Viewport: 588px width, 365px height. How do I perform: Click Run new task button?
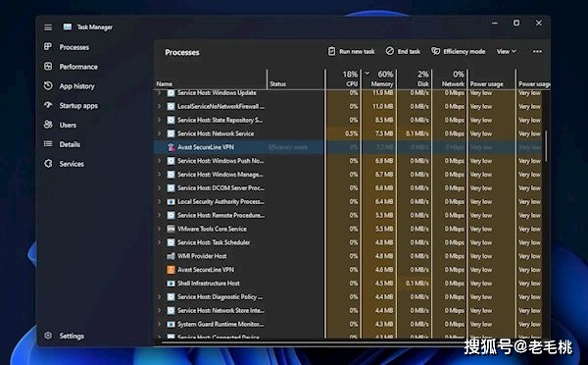[352, 51]
